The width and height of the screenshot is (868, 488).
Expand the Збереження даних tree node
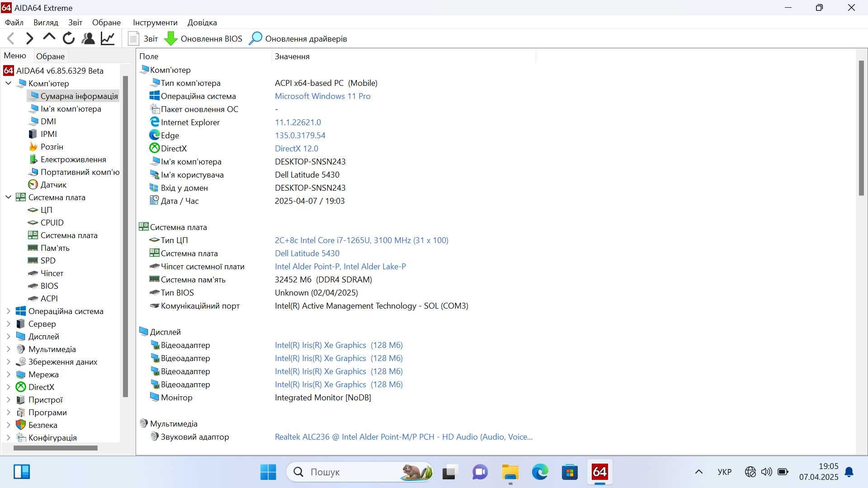click(x=8, y=361)
